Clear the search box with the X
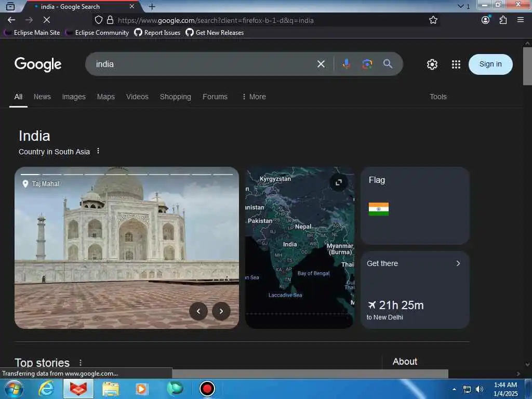The image size is (532, 399). 321,64
